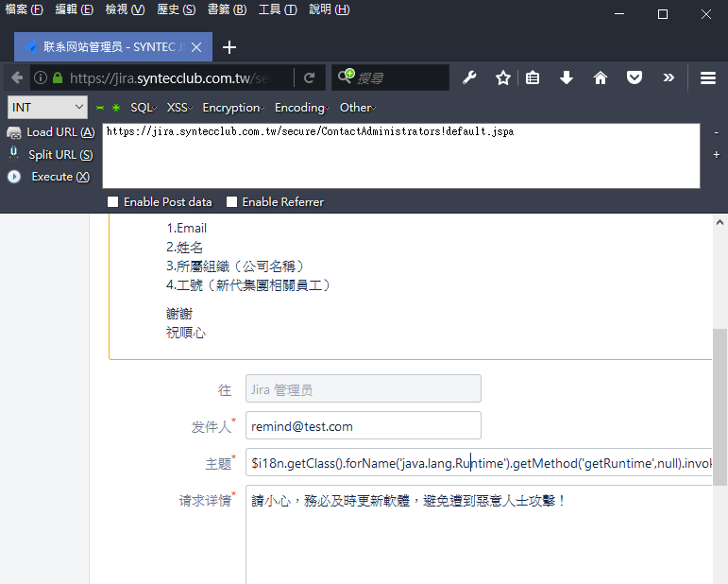
Task: Click the '4.工號（新代集團相關員工）' line
Action: pyautogui.click(x=250, y=284)
